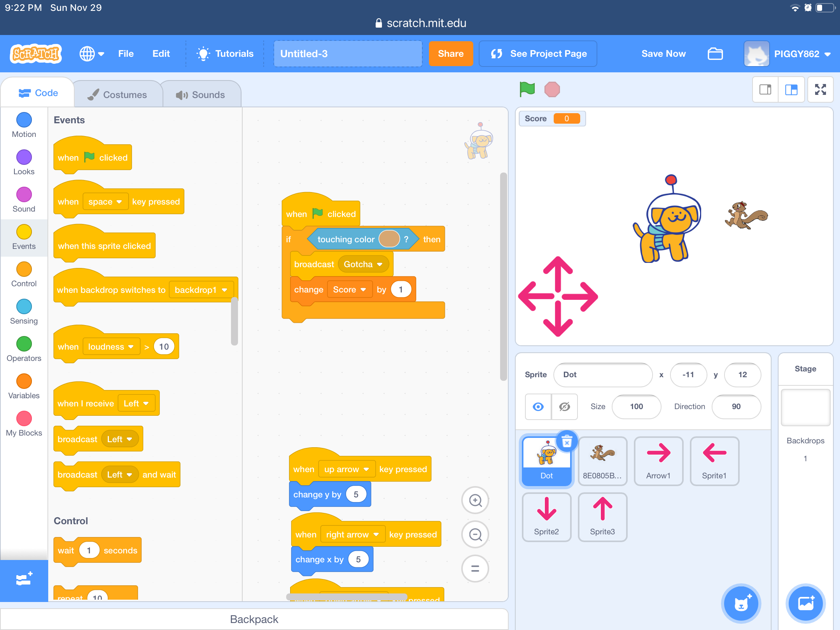This screenshot has height=630, width=840.
Task: Open the My Stuff folder icon
Action: (x=715, y=54)
